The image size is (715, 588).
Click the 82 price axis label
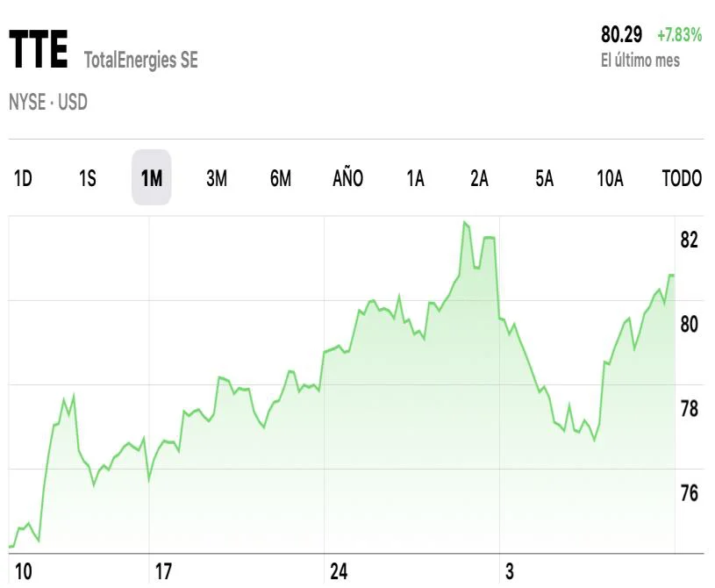pyautogui.click(x=689, y=240)
